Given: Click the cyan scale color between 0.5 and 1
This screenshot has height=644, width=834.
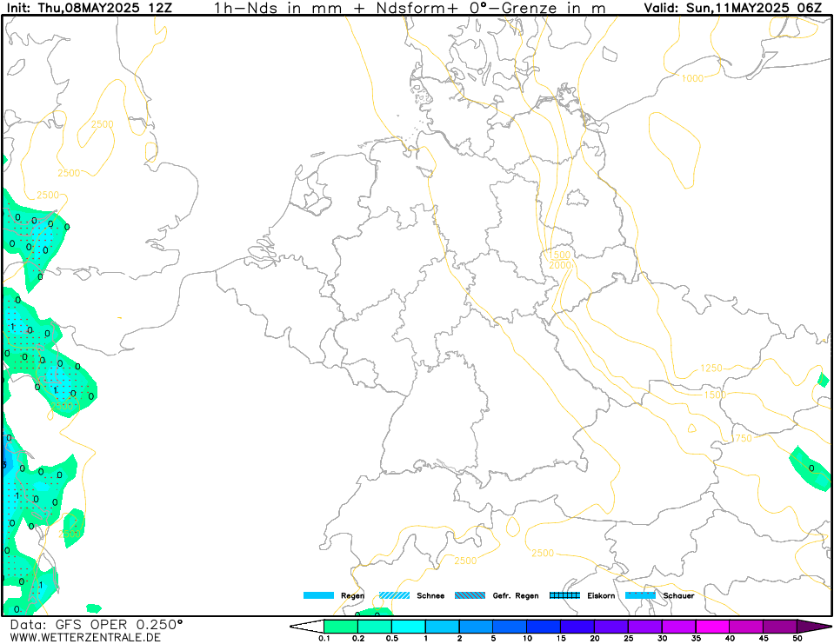Looking at the screenshot, I should (x=409, y=626).
